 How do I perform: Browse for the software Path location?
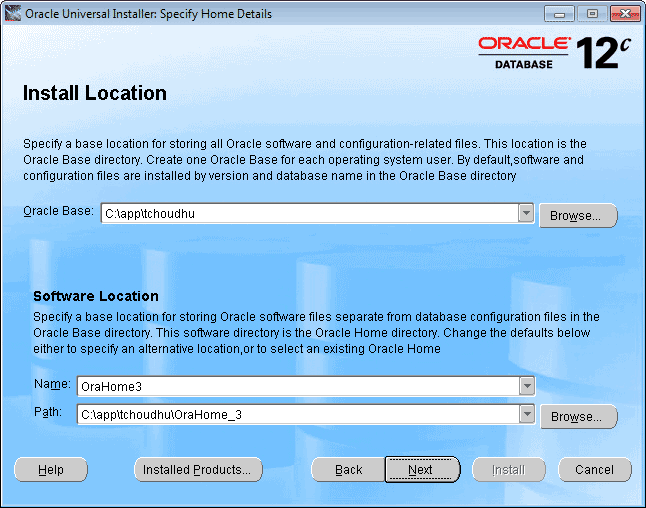click(x=579, y=417)
